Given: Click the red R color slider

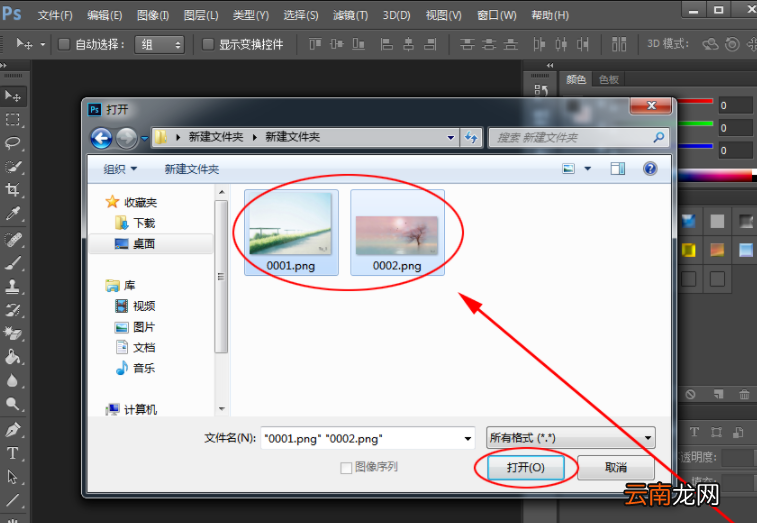Looking at the screenshot, I should tap(695, 101).
